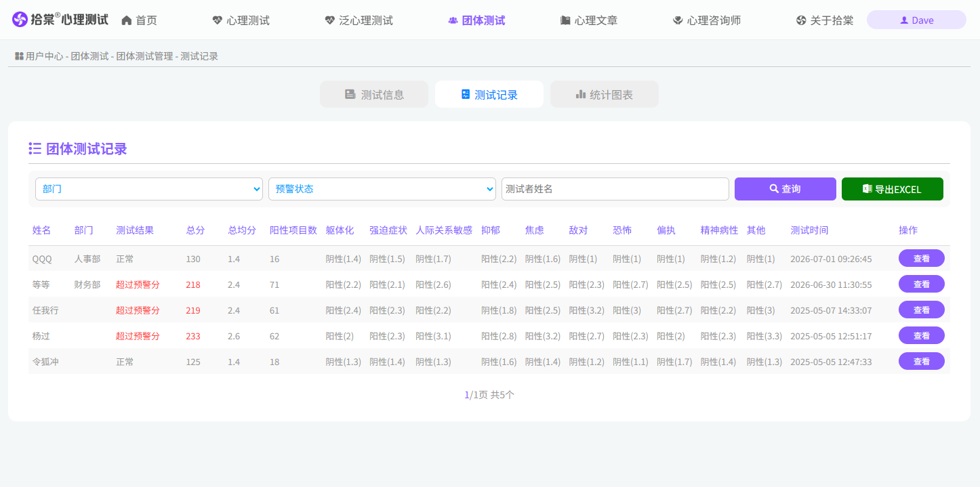Click the icon on 测试信息 tab

[x=350, y=94]
